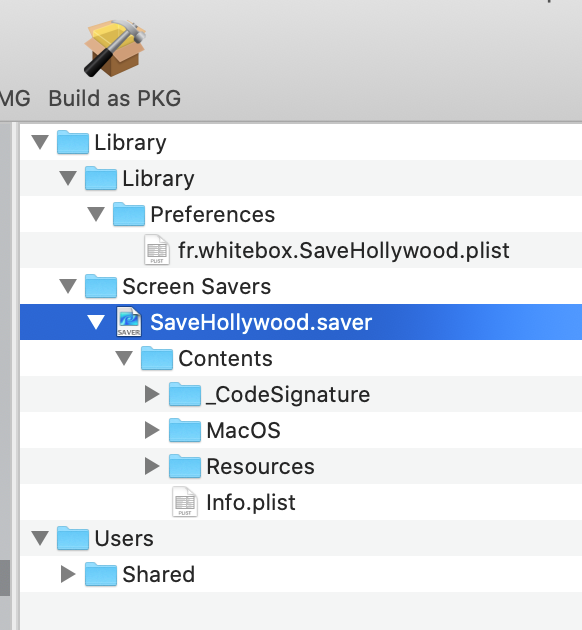Screen dimensions: 582x630
Task: Collapse the Users folder triangle
Action: pos(40,538)
